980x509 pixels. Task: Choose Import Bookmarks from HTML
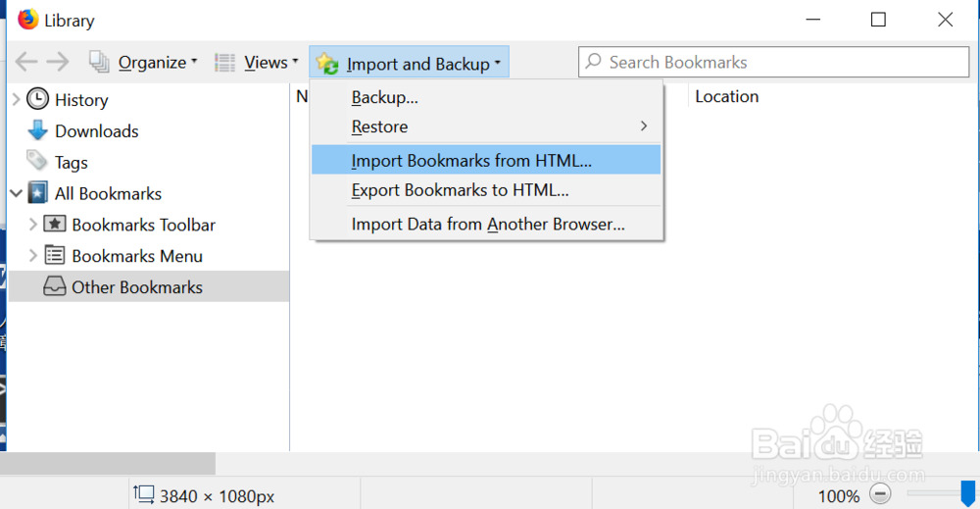point(471,161)
